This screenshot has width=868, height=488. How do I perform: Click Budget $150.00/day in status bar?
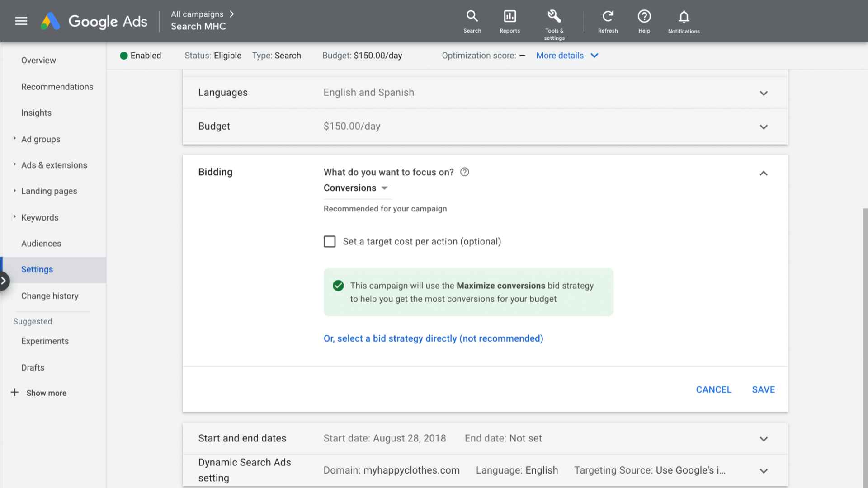click(x=362, y=56)
